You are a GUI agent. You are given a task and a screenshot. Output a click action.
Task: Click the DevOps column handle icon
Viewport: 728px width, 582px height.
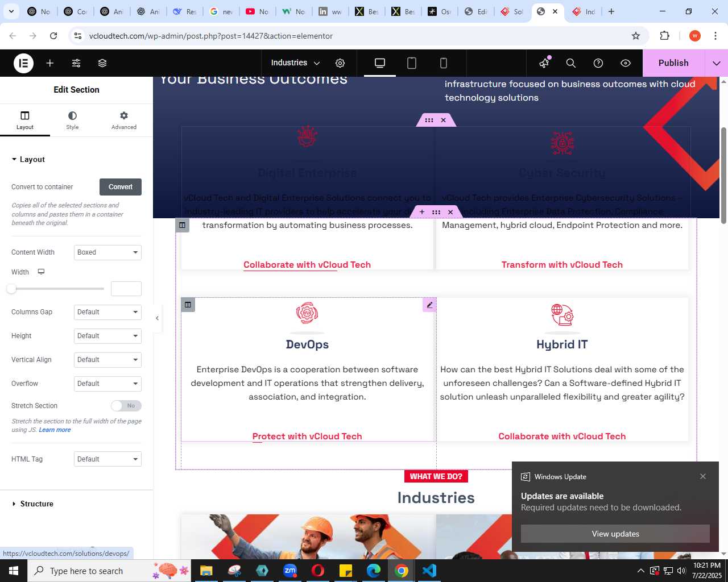(188, 305)
